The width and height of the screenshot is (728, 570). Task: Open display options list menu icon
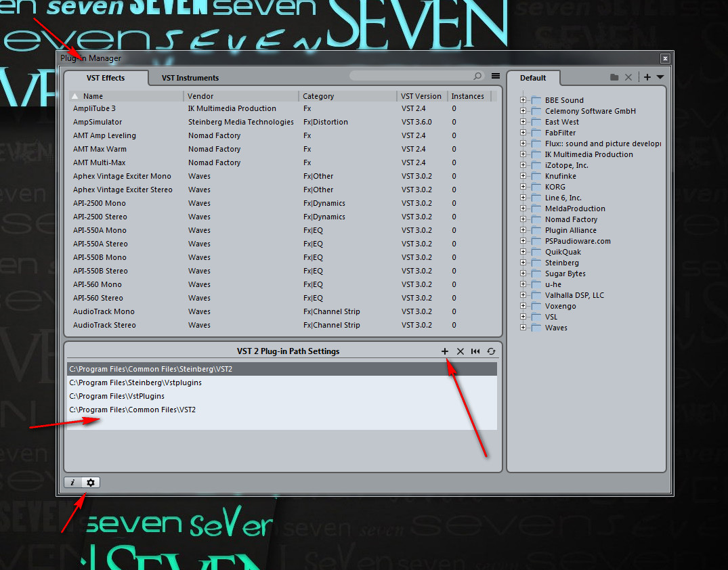coord(496,76)
